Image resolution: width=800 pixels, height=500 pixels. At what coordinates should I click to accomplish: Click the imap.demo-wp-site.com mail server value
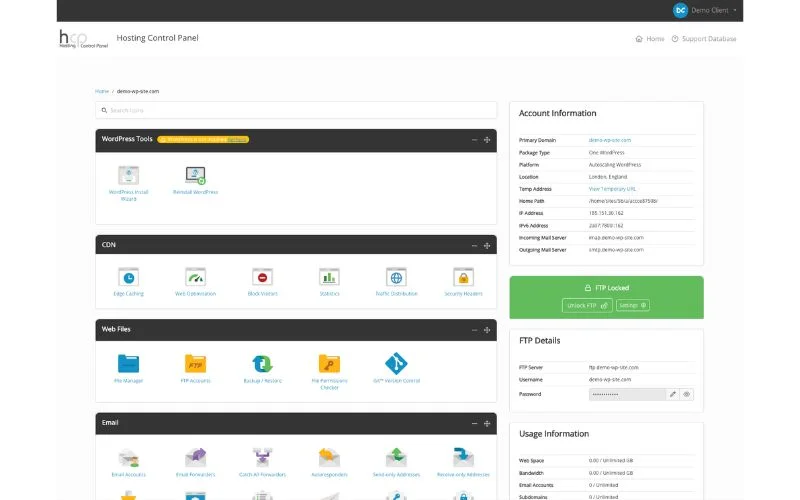[616, 238]
